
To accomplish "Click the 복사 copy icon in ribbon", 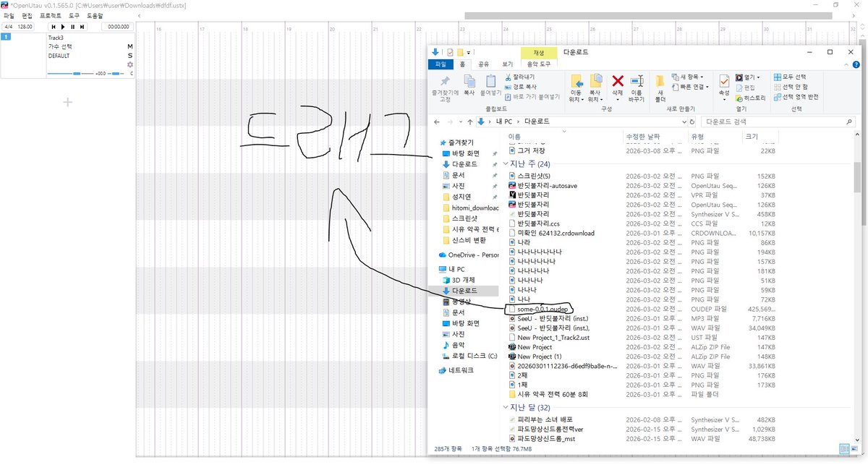I will [469, 85].
